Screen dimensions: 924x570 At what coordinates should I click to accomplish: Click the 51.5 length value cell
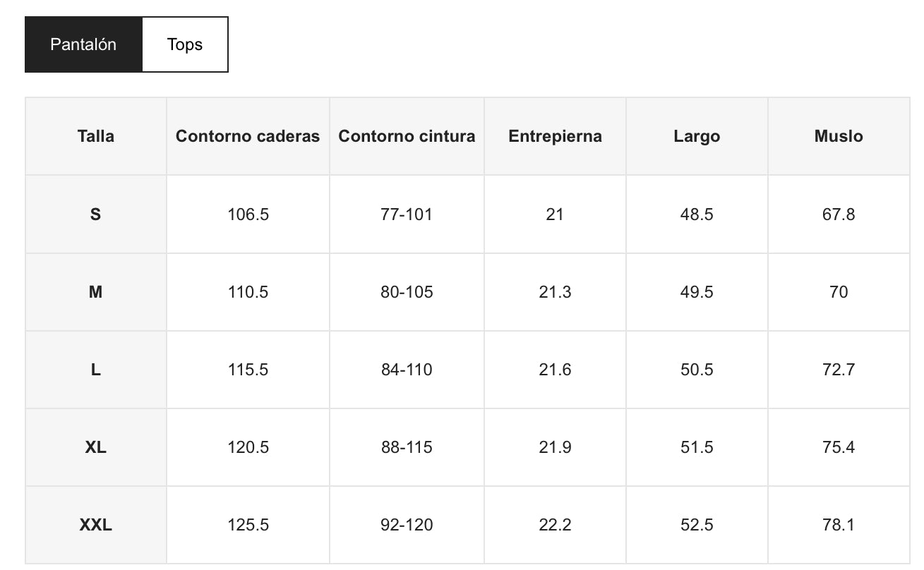[697, 447]
